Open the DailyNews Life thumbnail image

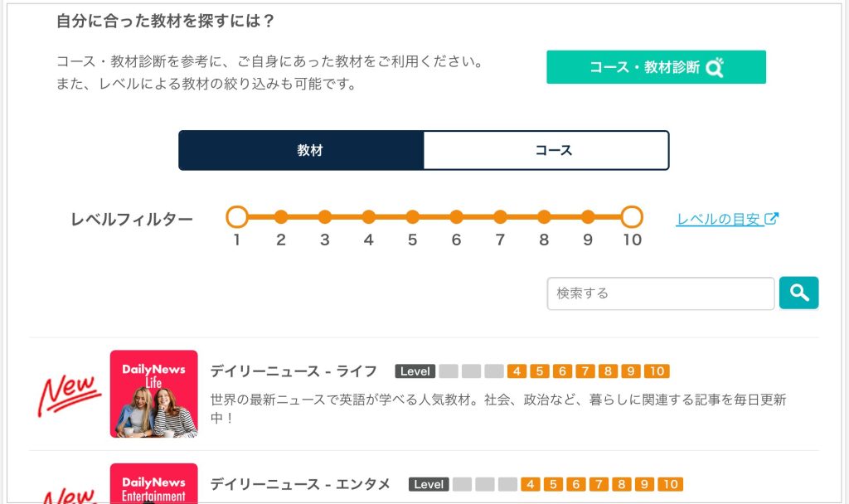pyautogui.click(x=154, y=395)
